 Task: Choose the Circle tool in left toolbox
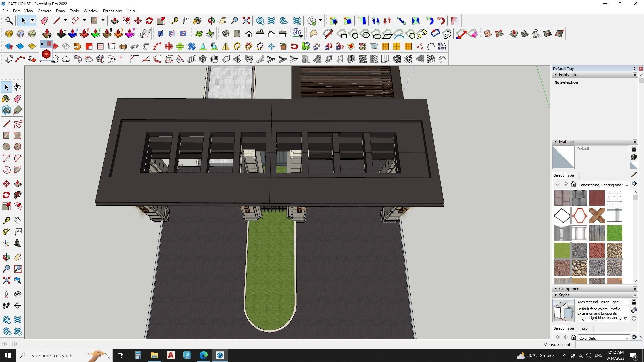(6, 147)
